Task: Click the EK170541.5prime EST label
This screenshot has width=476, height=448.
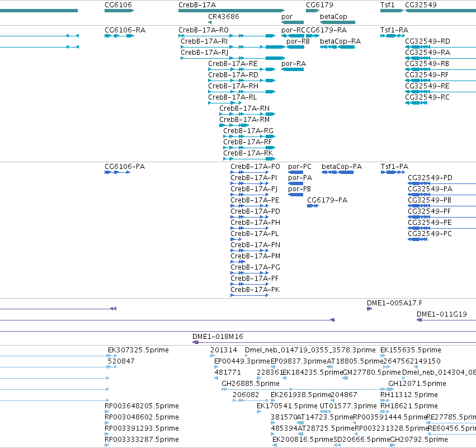Action: click(287, 406)
